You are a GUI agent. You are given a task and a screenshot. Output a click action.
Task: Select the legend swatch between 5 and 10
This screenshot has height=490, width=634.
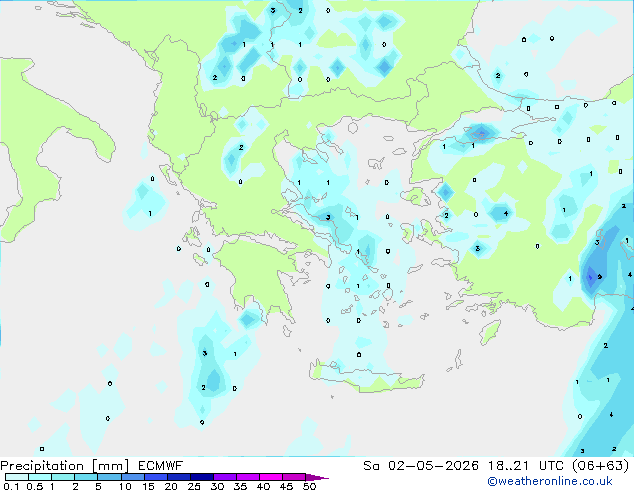[x=110, y=477]
